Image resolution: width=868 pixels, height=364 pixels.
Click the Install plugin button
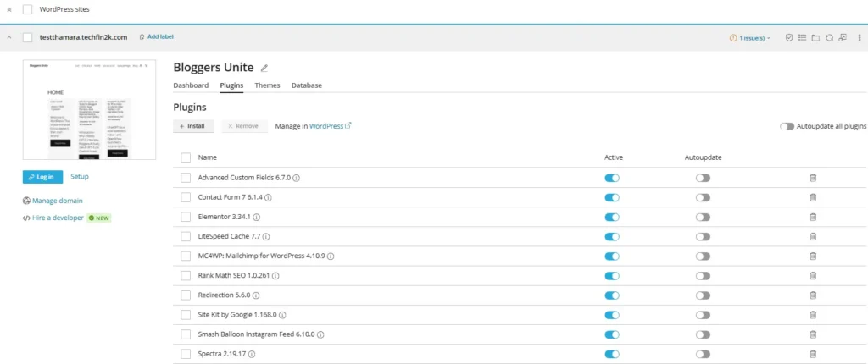(192, 126)
